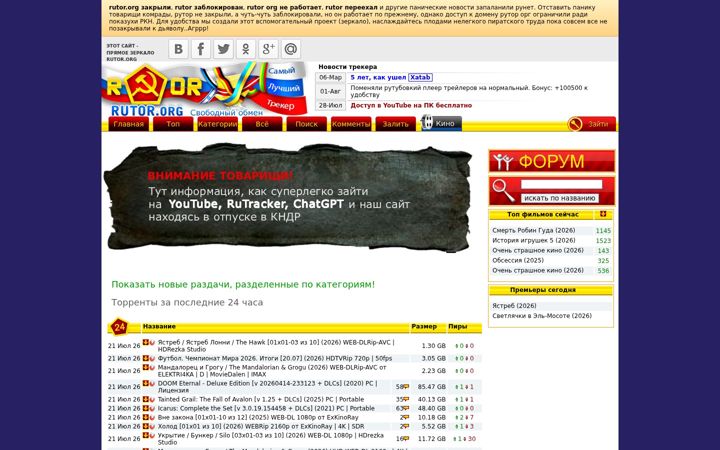The height and width of the screenshot is (450, 720).
Task: Open Смерть Робин Гуда (2026) in top films
Action: click(x=534, y=230)
